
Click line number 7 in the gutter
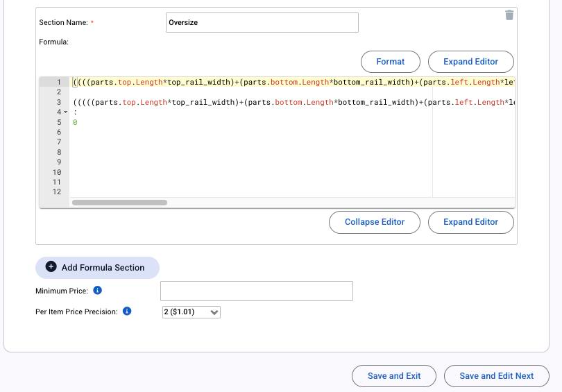59,142
